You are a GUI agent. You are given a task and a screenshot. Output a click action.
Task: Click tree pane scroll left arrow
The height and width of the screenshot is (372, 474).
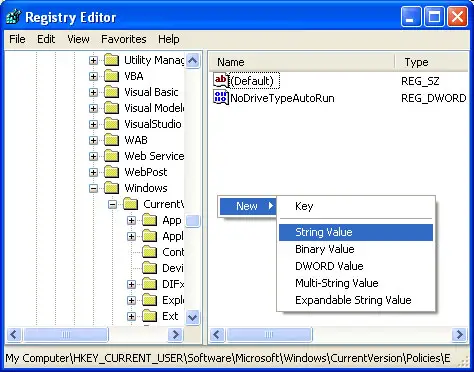(14, 334)
